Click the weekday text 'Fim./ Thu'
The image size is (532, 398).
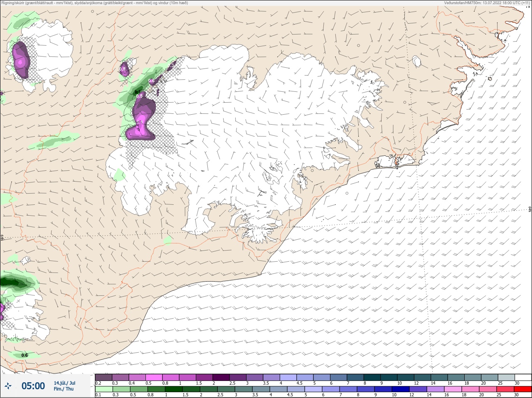coord(64,389)
